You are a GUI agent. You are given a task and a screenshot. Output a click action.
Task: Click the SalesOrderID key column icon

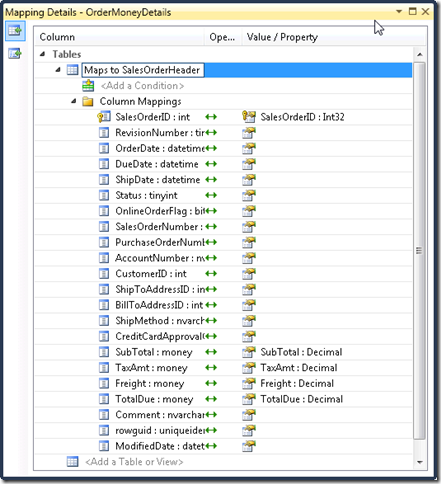[x=104, y=117]
